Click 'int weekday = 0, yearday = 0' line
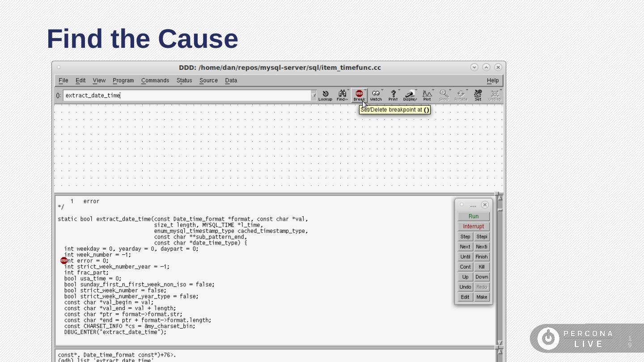The width and height of the screenshot is (644, 362). pyautogui.click(x=131, y=249)
